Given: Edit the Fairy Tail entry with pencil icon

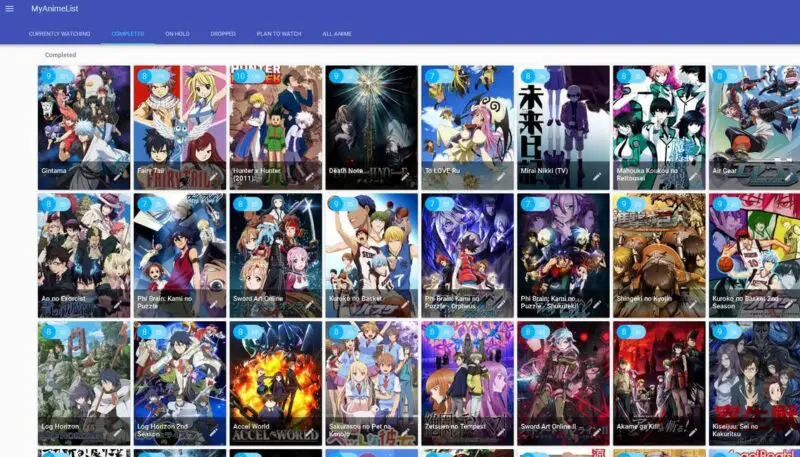Looking at the screenshot, I should [214, 176].
